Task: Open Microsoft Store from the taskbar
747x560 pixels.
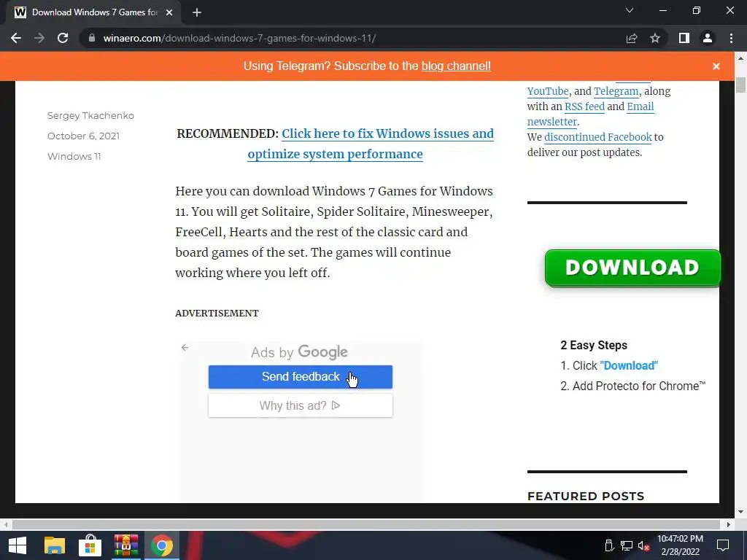Action: click(90, 545)
